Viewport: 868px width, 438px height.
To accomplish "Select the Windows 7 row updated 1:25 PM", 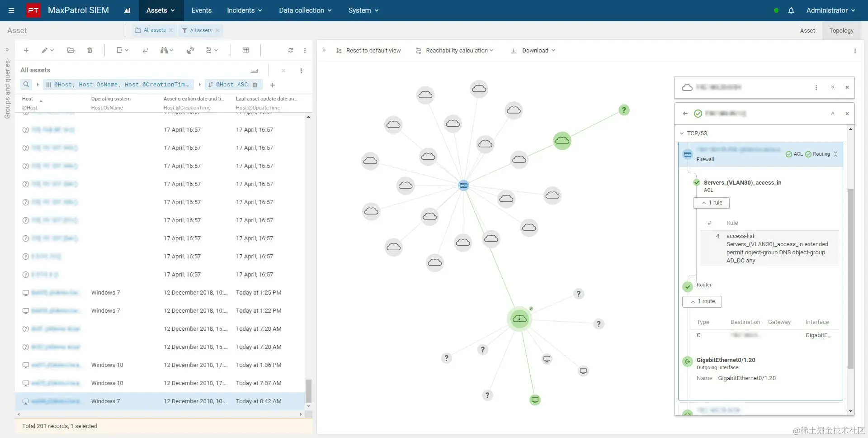I will [x=160, y=293].
